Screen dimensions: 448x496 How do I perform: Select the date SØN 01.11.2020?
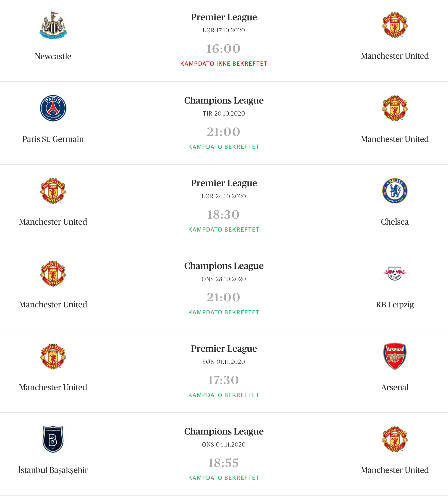(224, 362)
